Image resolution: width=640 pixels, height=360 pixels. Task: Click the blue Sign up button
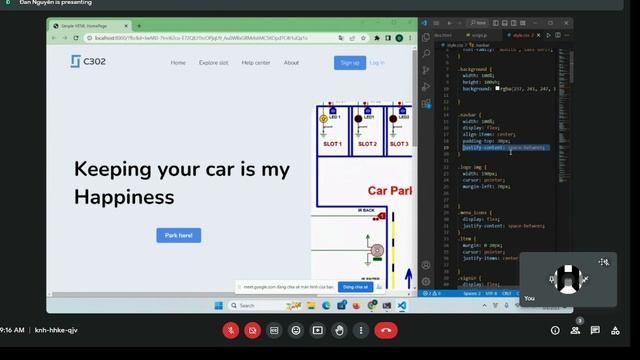[350, 62]
